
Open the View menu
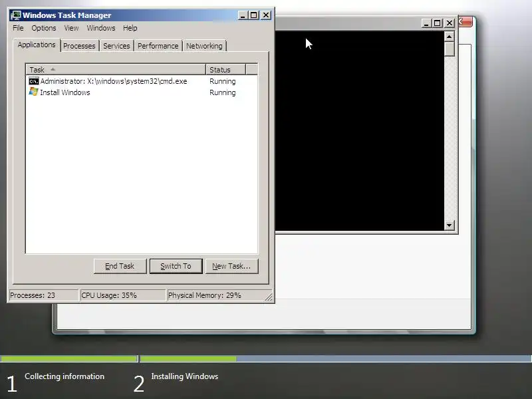[71, 28]
